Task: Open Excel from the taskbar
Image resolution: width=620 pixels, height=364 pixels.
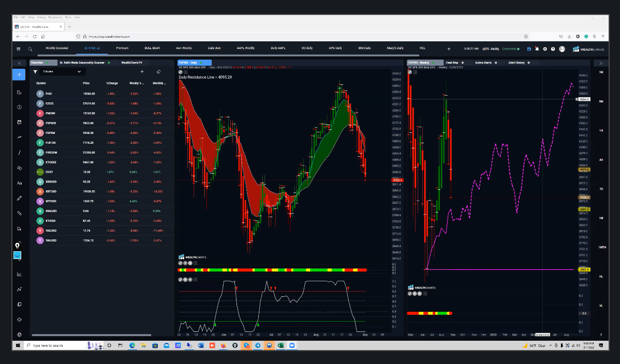Action: (x=281, y=345)
